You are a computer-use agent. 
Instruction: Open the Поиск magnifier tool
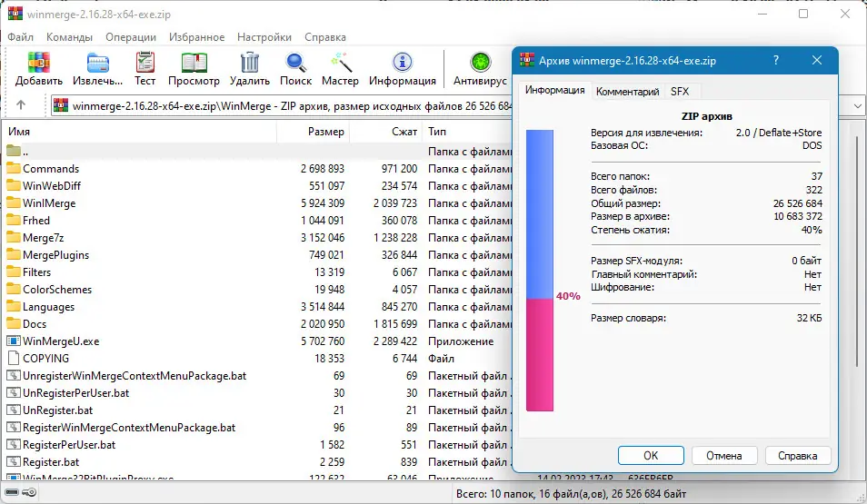tap(296, 63)
